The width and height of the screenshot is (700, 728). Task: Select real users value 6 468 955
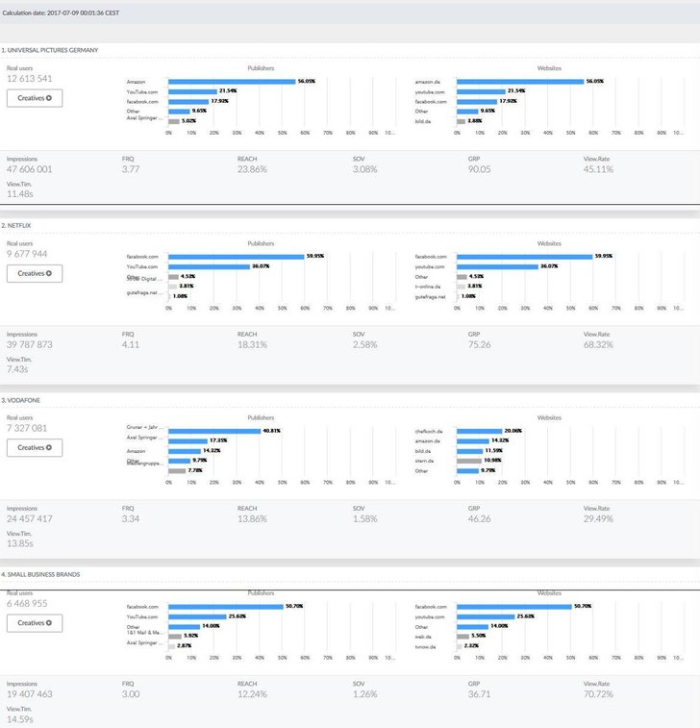point(27,604)
